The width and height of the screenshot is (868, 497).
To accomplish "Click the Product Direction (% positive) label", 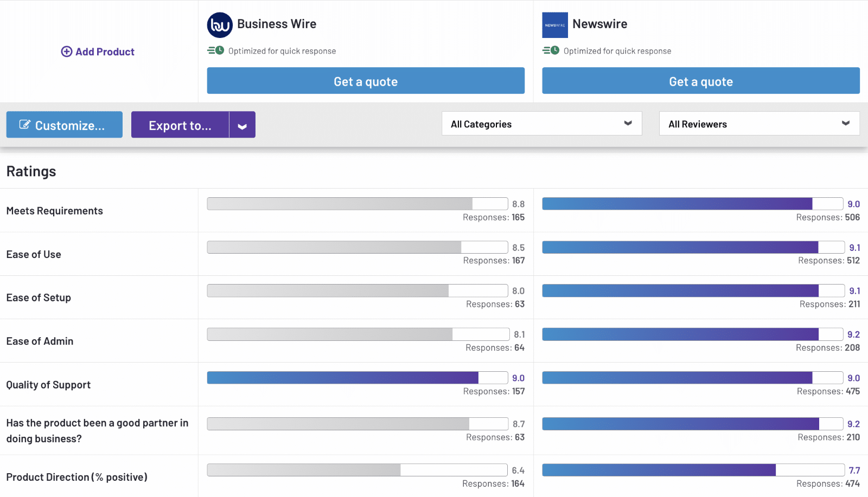I will tap(77, 477).
